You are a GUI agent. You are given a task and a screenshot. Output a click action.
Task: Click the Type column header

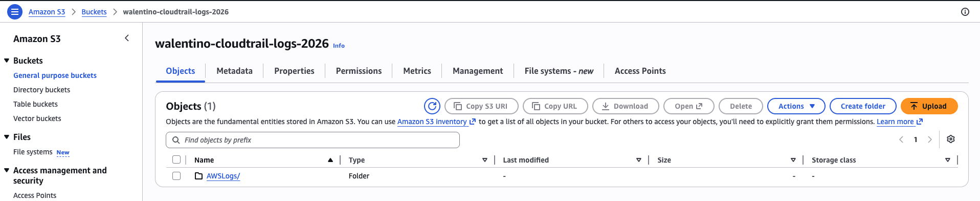(x=357, y=160)
